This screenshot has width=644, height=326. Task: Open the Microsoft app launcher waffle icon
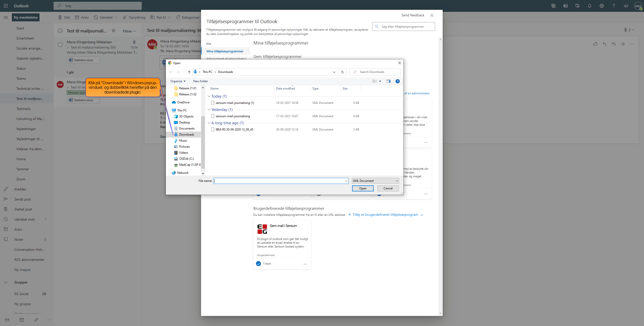coord(6,6)
